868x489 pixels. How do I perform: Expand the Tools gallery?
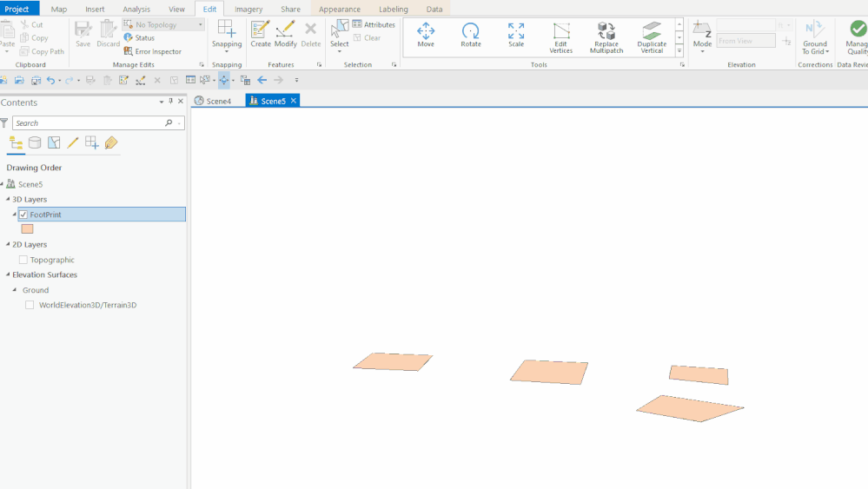[x=679, y=51]
